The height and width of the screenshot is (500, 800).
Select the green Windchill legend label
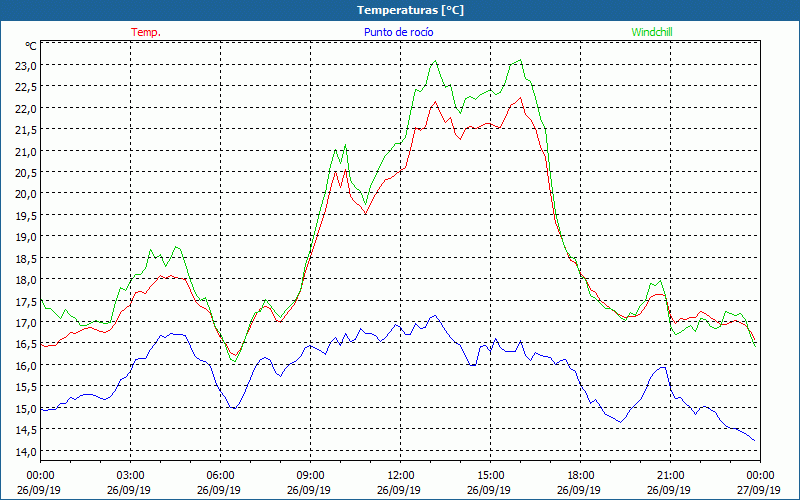(652, 32)
